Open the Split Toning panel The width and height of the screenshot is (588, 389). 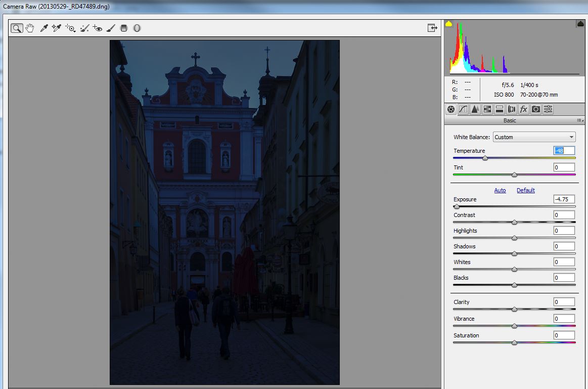pyautogui.click(x=500, y=109)
